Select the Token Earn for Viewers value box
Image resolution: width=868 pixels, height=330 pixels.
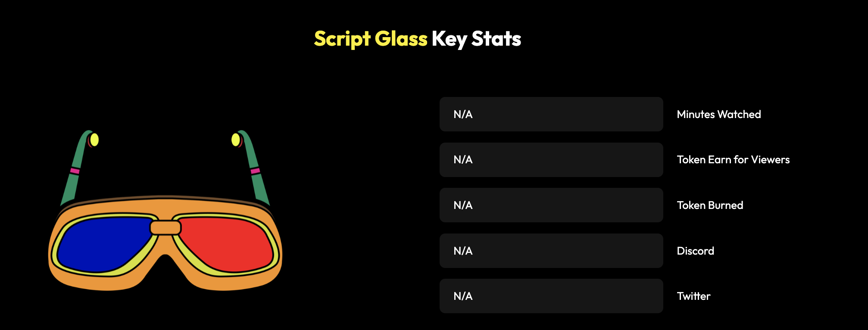point(551,160)
